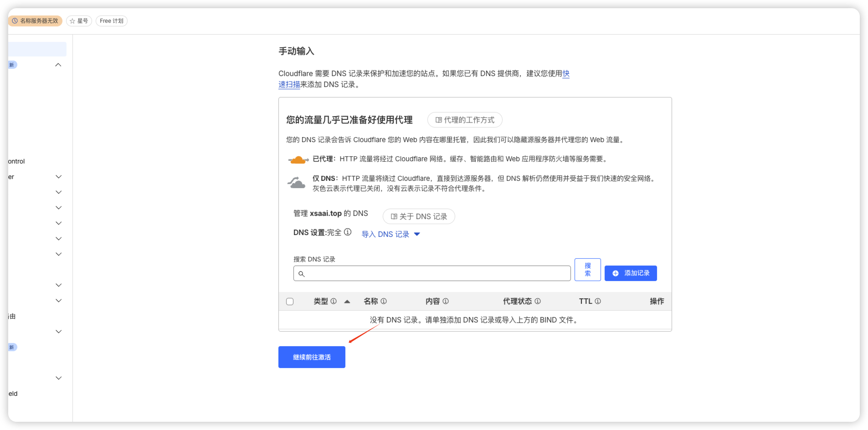Follow the 快速扫描 link
868x430 pixels.
[x=289, y=85]
